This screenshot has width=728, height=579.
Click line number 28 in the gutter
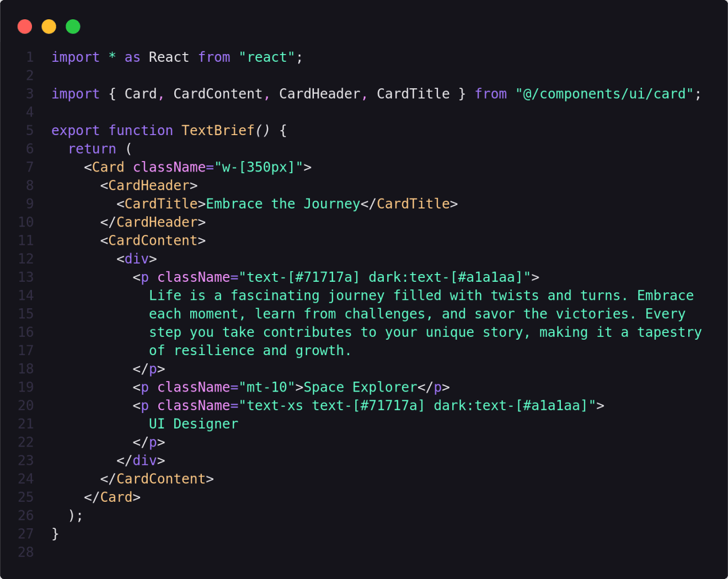(26, 552)
